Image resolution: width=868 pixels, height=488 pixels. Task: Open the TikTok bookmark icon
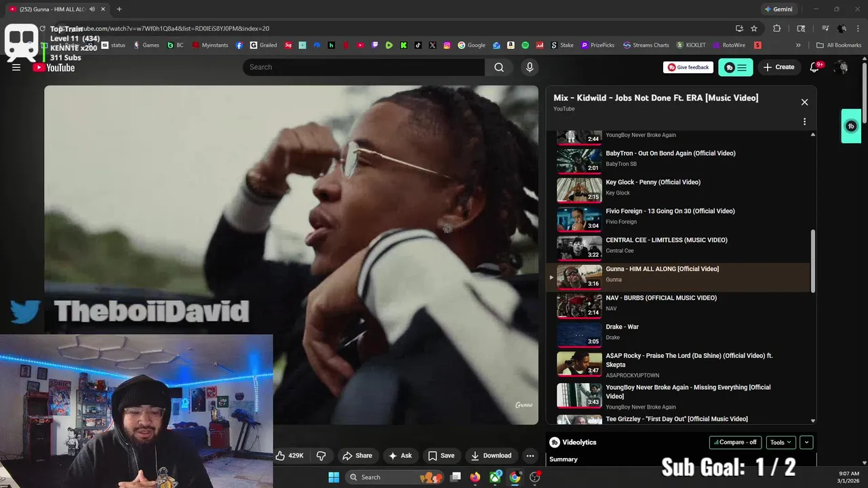click(x=418, y=45)
